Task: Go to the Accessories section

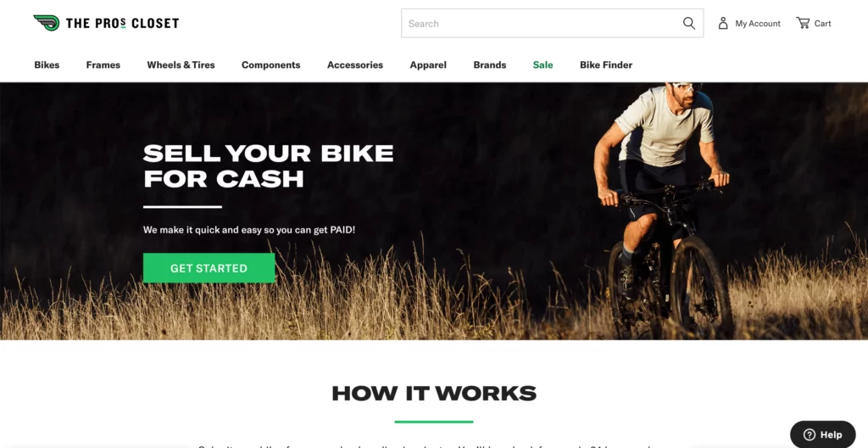Action: click(x=355, y=64)
